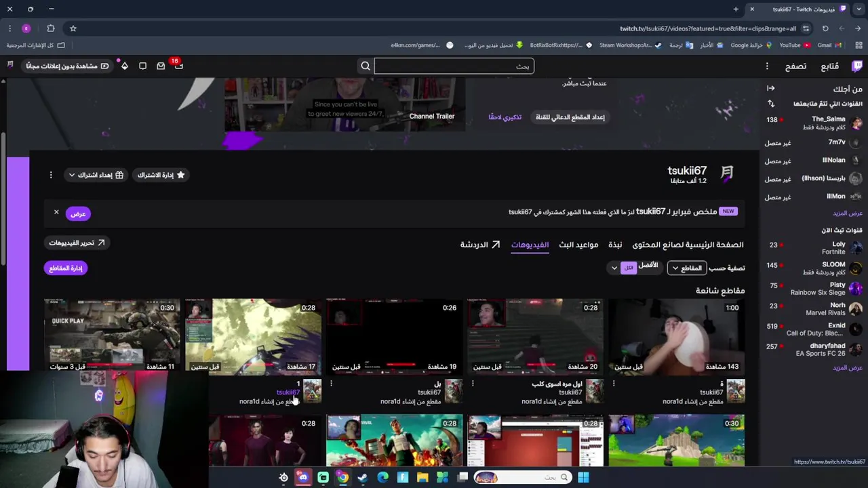This screenshot has width=868, height=488.
Task: Click the إدارة الاشتراك button
Action: coord(161,175)
